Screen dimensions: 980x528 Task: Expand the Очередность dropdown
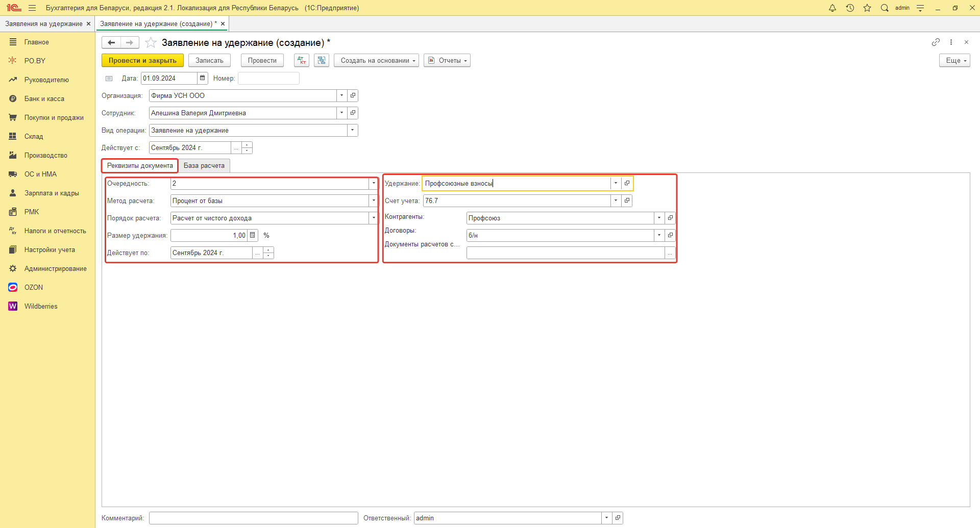click(x=374, y=183)
